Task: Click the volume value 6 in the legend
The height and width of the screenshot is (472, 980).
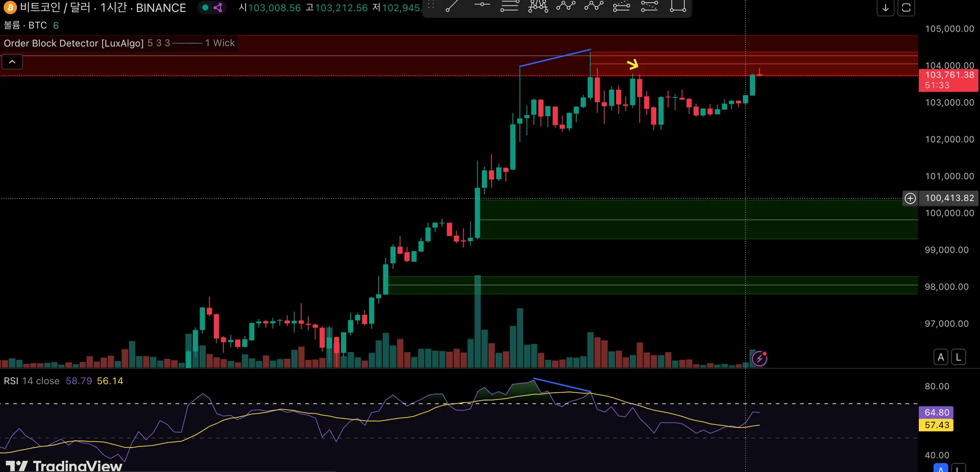Action: click(56, 26)
